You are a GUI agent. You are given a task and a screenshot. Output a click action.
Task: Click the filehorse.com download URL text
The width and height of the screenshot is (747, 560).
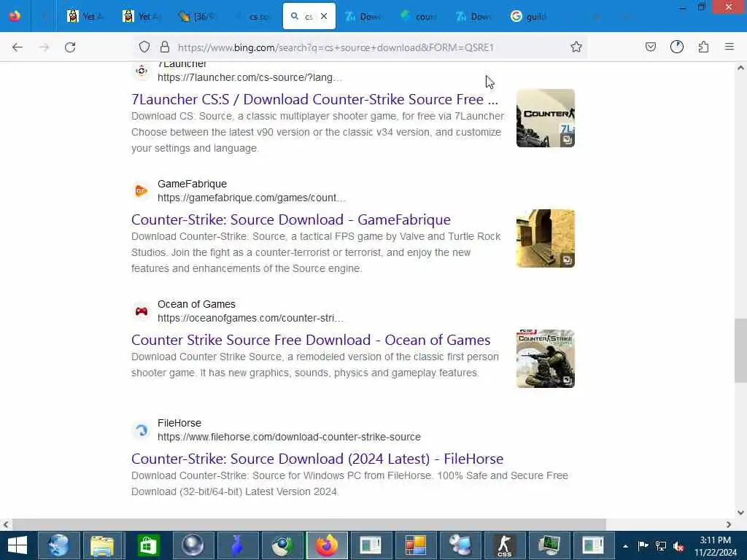(x=289, y=437)
